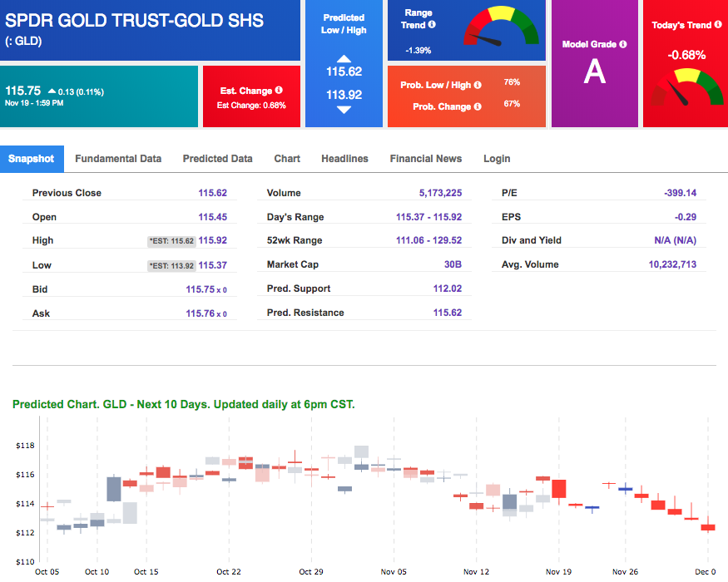Click the Range Trend -1.39% value

pos(418,50)
